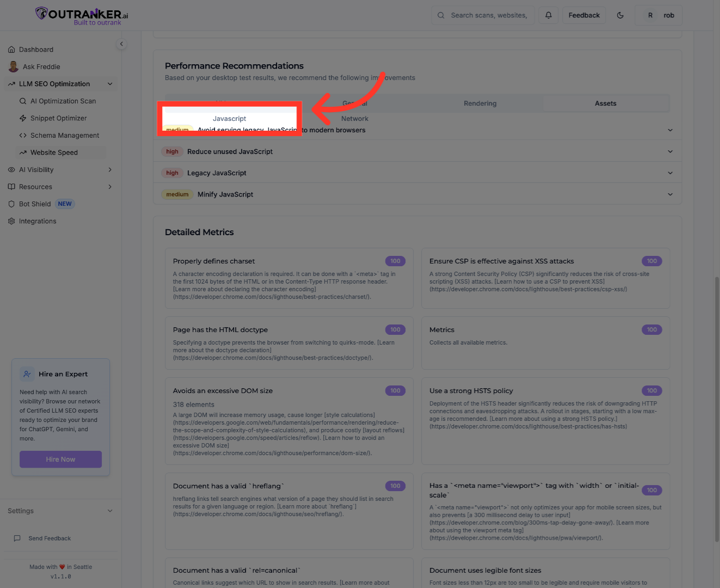Image resolution: width=720 pixels, height=588 pixels.
Task: Click the Ask Freddie avatar
Action: click(x=14, y=67)
